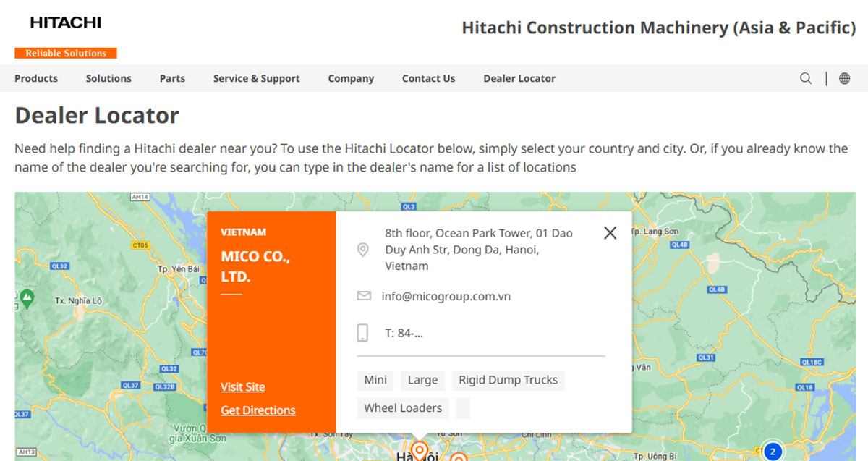
Task: Click the Reliable Solutions orange banner
Action: pos(66,53)
